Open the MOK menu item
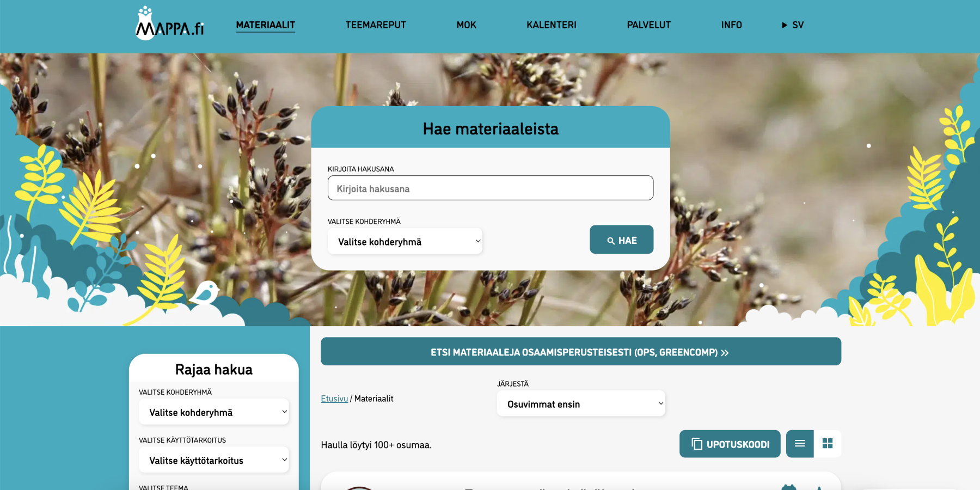The width and height of the screenshot is (980, 490). click(x=466, y=25)
